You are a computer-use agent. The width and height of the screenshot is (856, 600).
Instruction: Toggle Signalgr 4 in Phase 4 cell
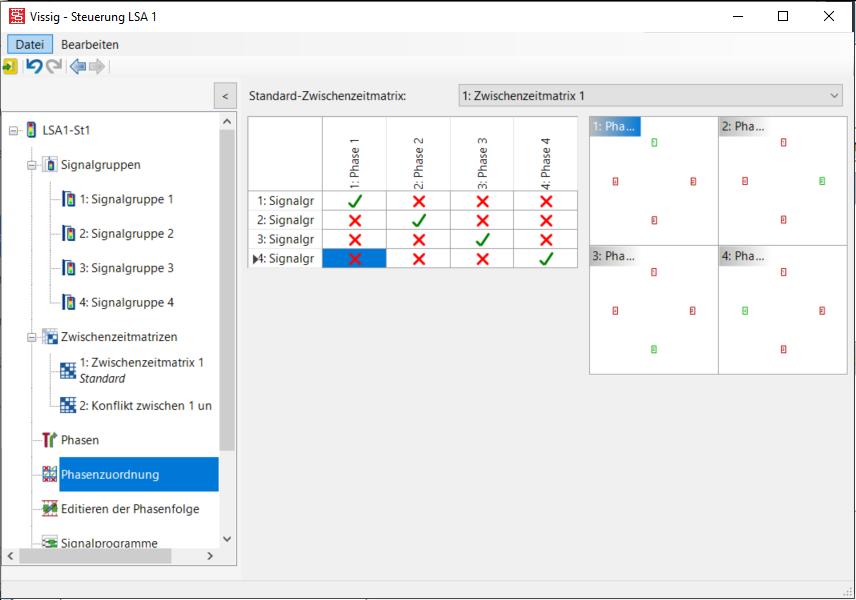[545, 258]
